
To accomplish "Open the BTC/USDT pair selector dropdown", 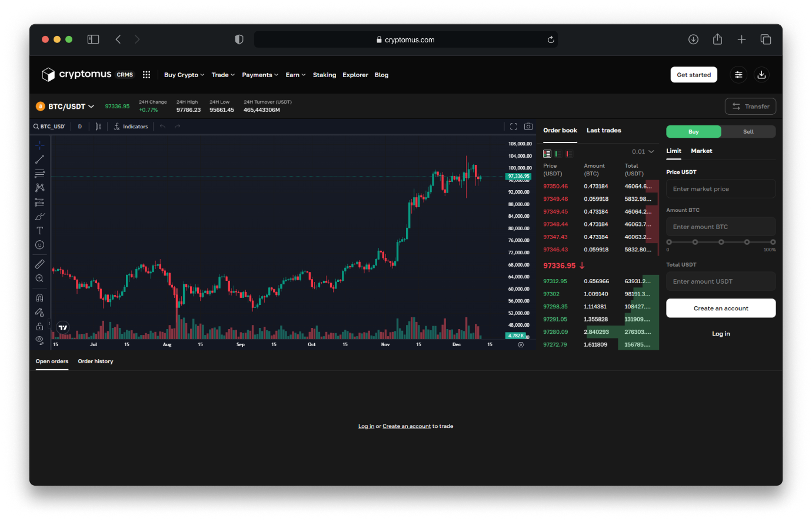I will click(65, 106).
